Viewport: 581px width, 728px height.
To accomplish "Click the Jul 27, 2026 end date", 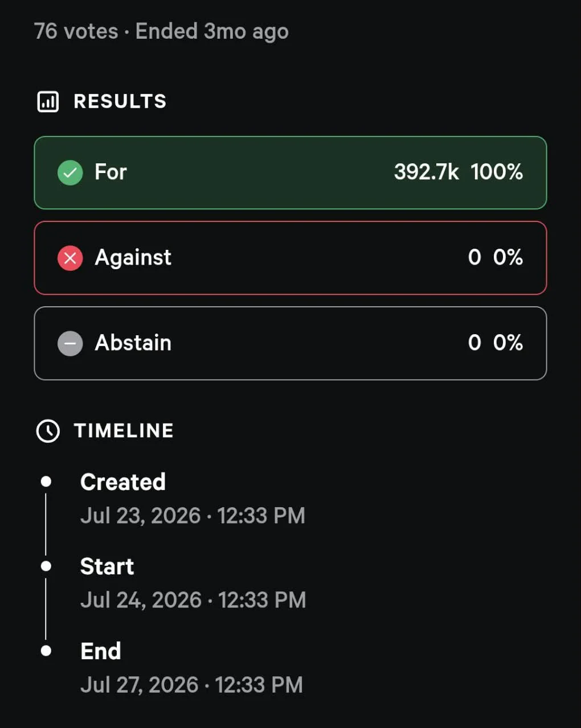I will click(140, 685).
